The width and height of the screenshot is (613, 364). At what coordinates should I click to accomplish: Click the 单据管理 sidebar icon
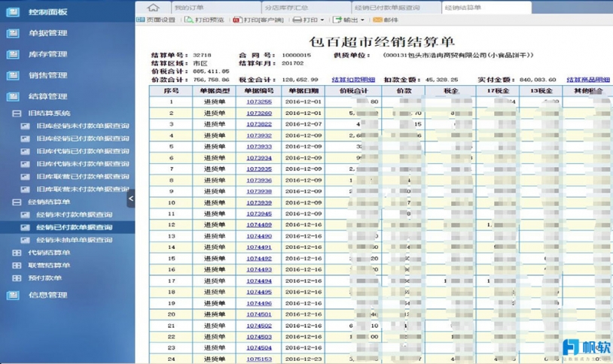(13, 33)
